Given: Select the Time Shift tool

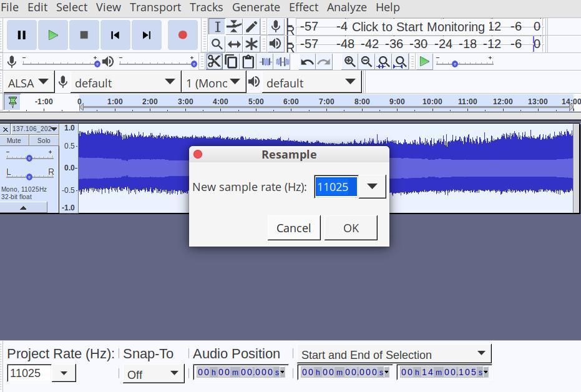Looking at the screenshot, I should click(233, 44).
